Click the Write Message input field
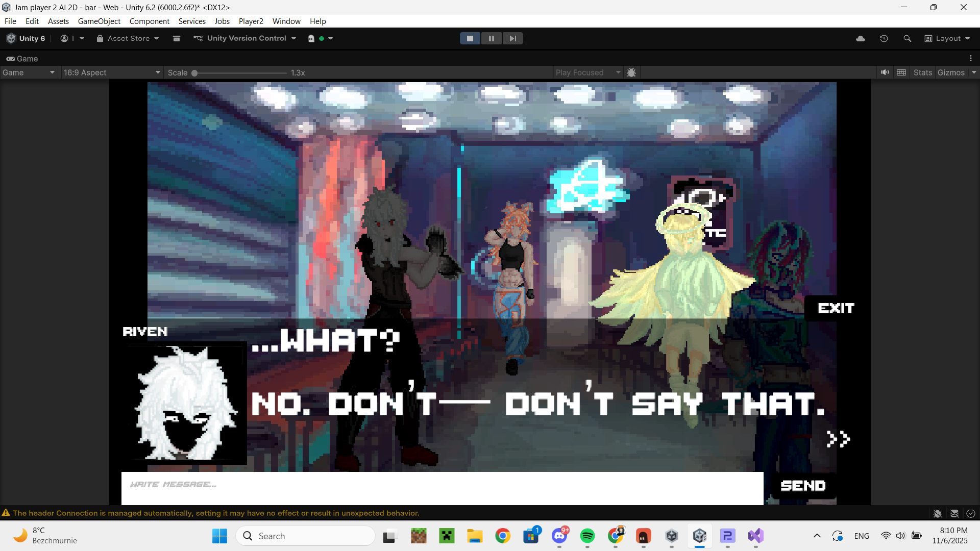Image resolution: width=980 pixels, height=551 pixels. 442,488
